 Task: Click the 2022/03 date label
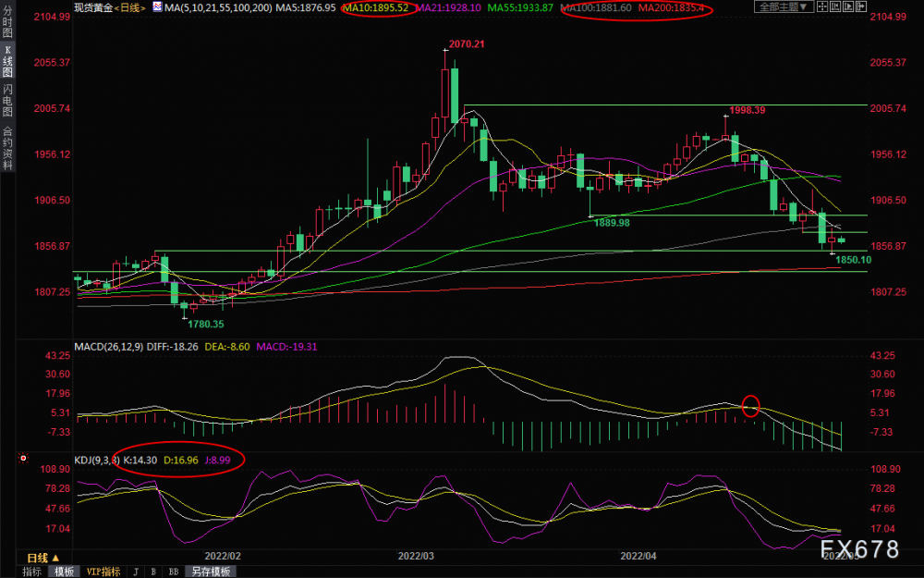[416, 556]
